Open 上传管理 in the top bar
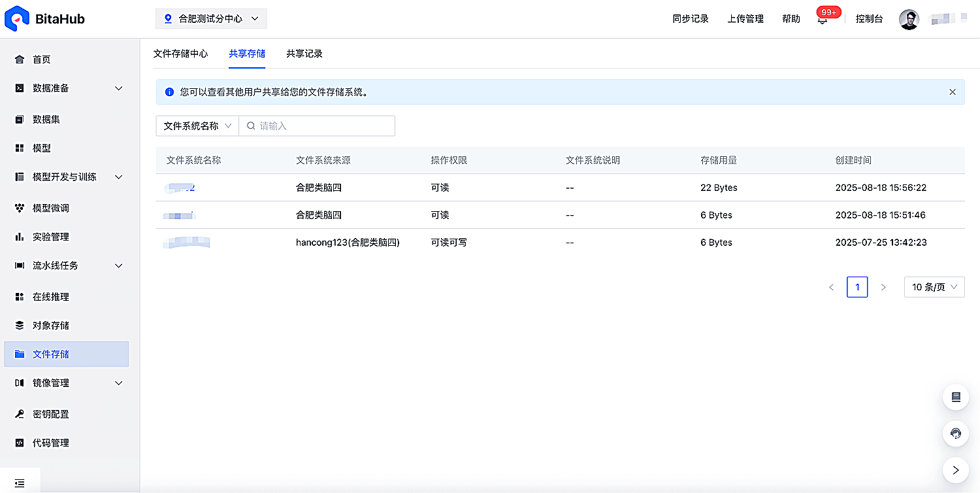Screen dimensions: 980x493 point(745,19)
